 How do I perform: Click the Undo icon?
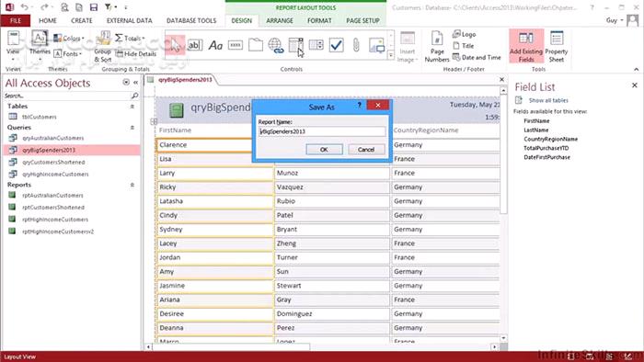click(x=25, y=7)
